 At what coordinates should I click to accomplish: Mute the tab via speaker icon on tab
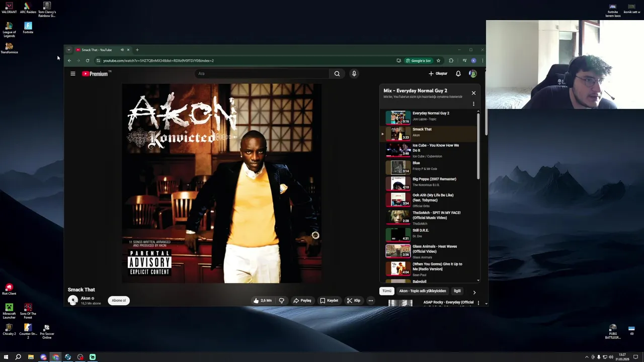(x=122, y=50)
